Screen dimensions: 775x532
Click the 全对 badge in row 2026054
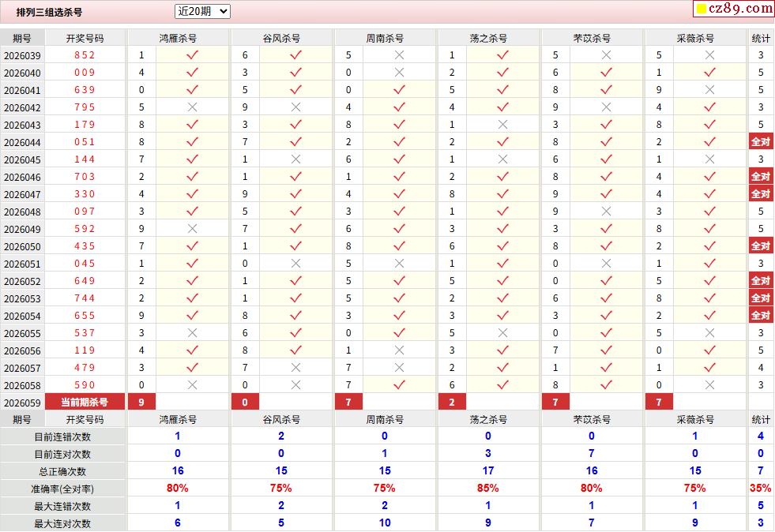pyautogui.click(x=760, y=316)
